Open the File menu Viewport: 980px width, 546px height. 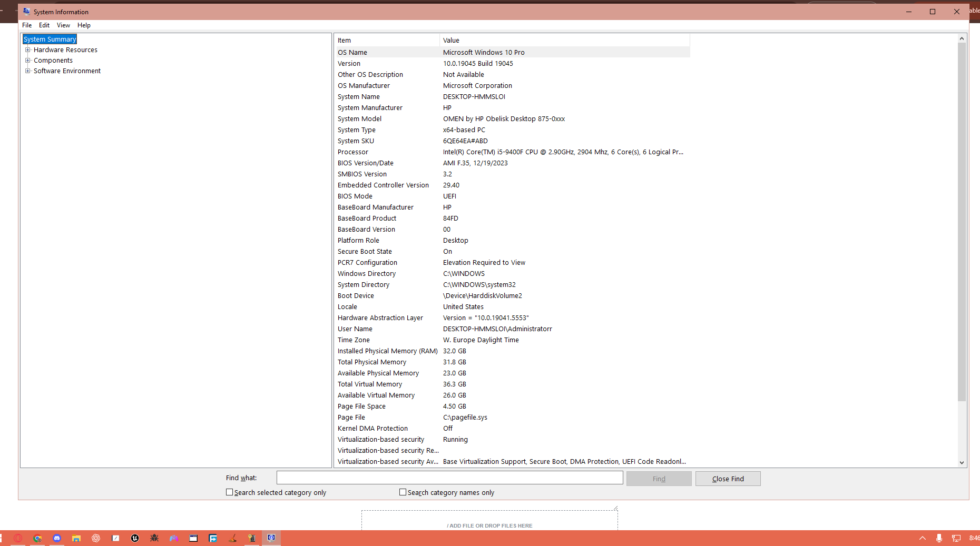pyautogui.click(x=27, y=25)
